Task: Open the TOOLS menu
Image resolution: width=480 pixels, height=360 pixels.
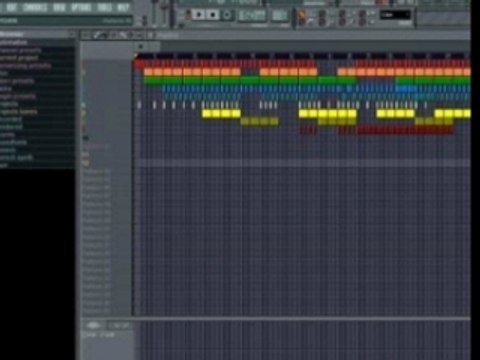Action: (x=105, y=7)
